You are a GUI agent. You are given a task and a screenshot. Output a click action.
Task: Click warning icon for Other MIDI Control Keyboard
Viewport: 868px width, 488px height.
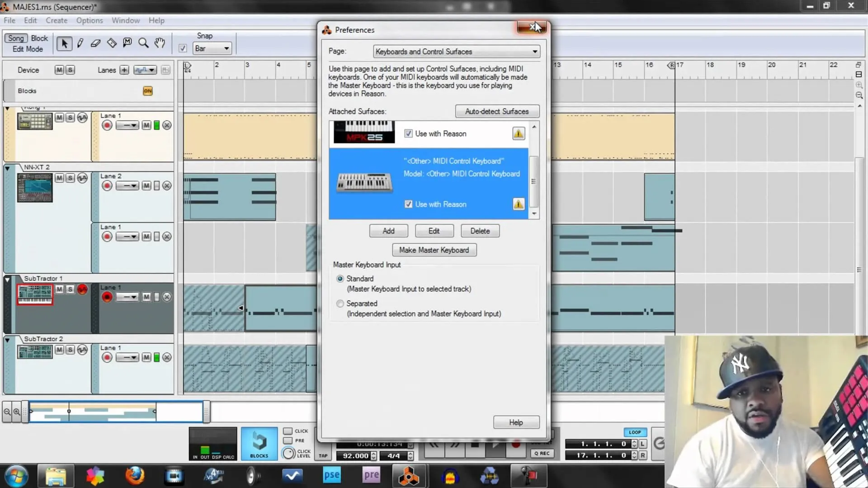pyautogui.click(x=519, y=204)
